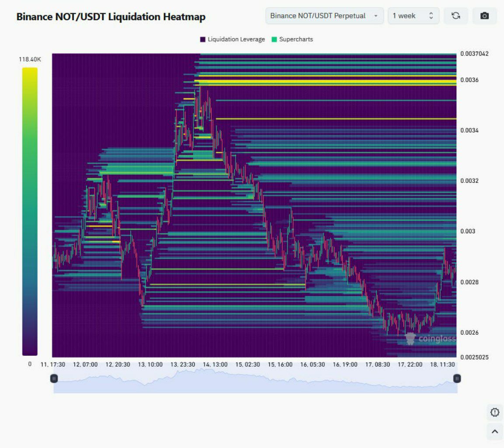
Task: Toggle Supercharts legend series
Action: click(x=292, y=39)
